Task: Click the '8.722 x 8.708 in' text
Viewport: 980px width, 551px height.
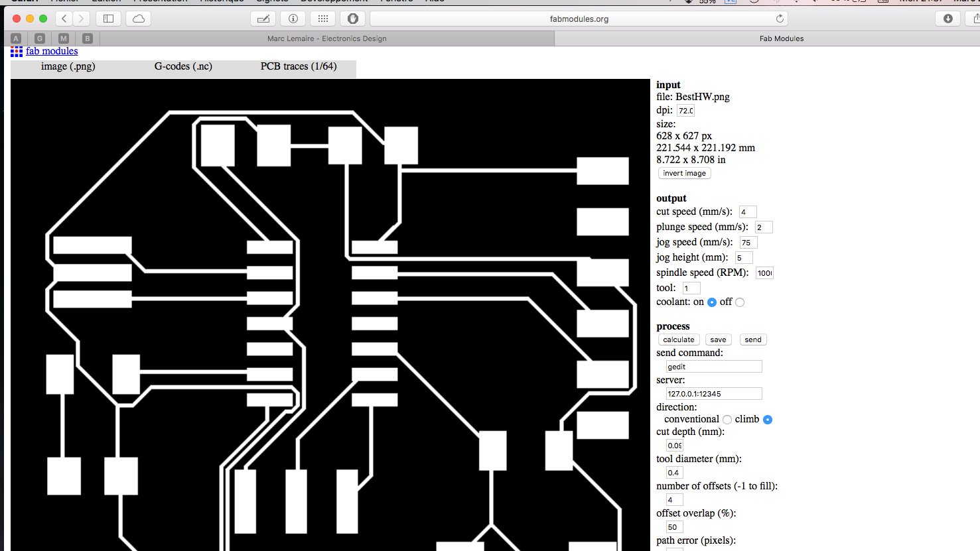Action: pos(691,160)
